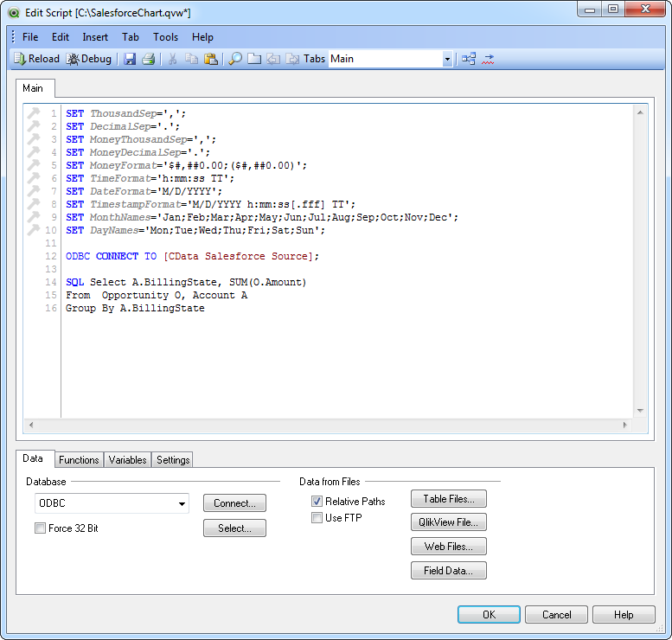This screenshot has width=672, height=640.
Task: Open the ODBC database type dropdown
Action: point(182,503)
